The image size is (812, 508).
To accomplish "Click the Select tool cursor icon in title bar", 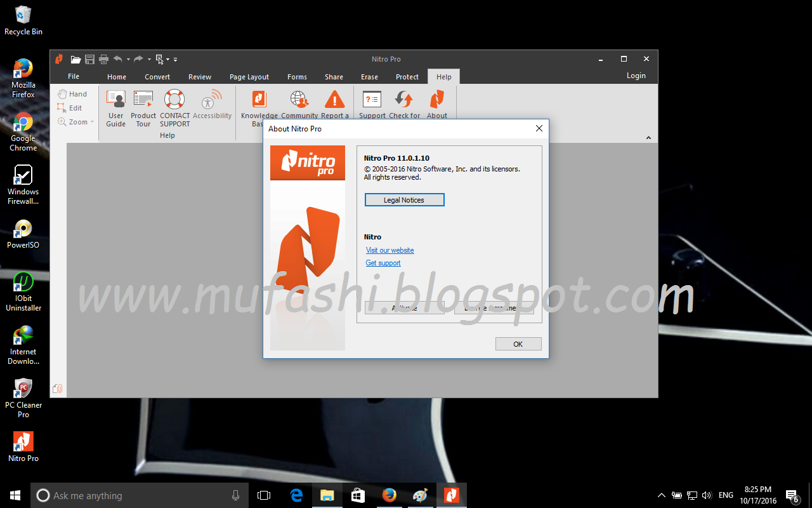I will coord(159,59).
